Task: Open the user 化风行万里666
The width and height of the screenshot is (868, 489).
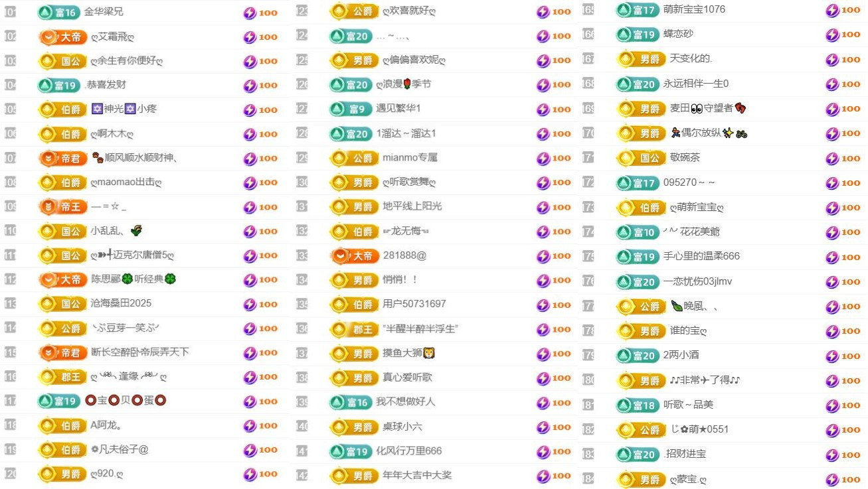Action: coord(408,451)
